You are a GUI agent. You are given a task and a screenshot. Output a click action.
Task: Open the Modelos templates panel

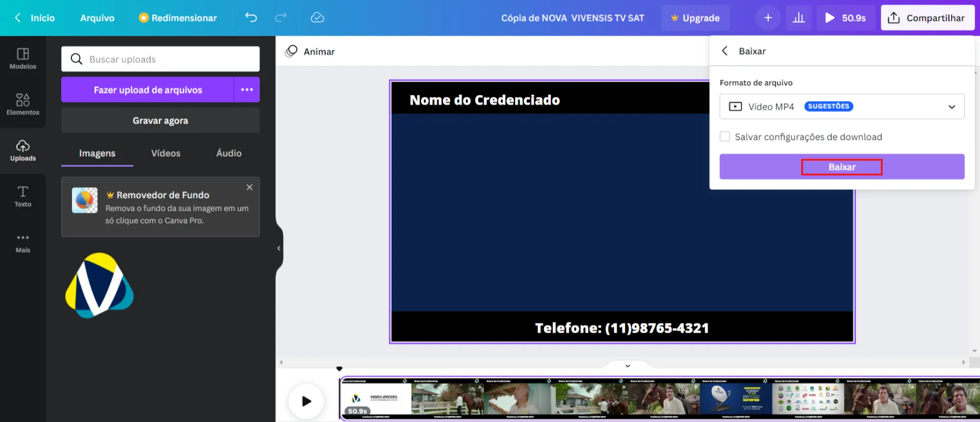click(23, 59)
